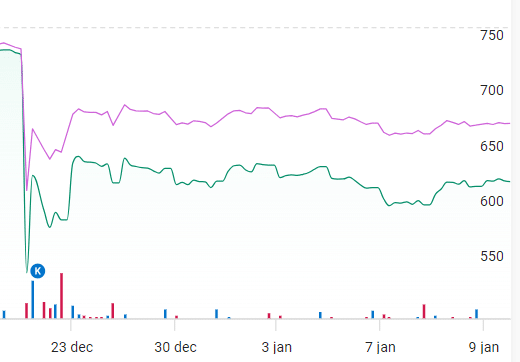
Task: Click the tick mark above 7 jan
Action: [x=380, y=325]
